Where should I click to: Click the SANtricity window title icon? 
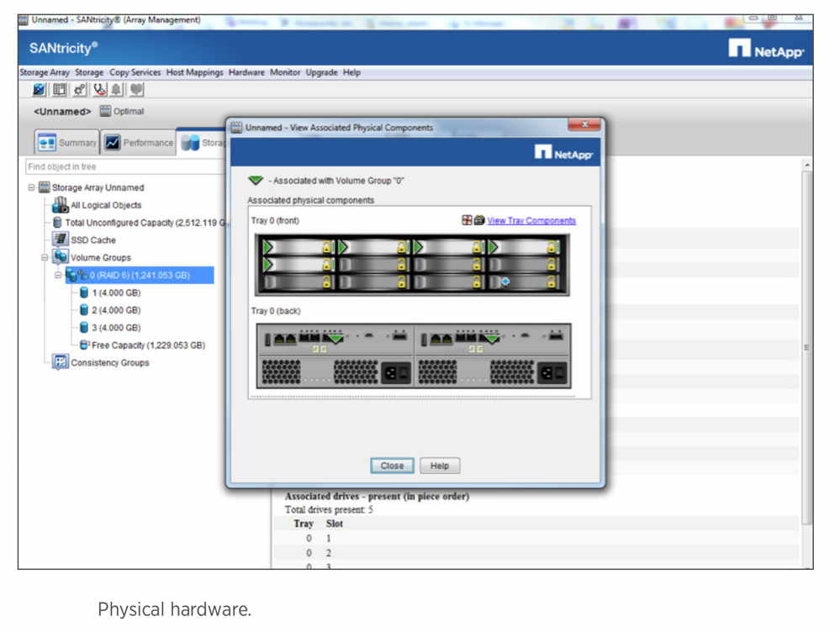[23, 20]
